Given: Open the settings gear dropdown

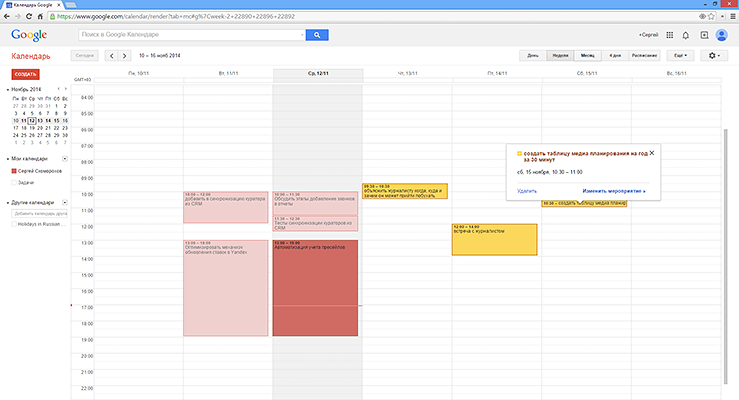Looking at the screenshot, I should point(714,56).
